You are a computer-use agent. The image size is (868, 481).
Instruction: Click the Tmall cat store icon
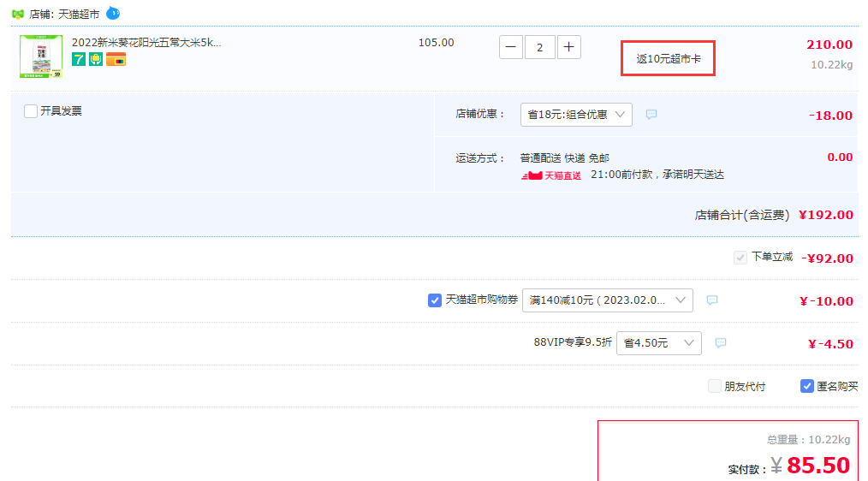(x=18, y=14)
